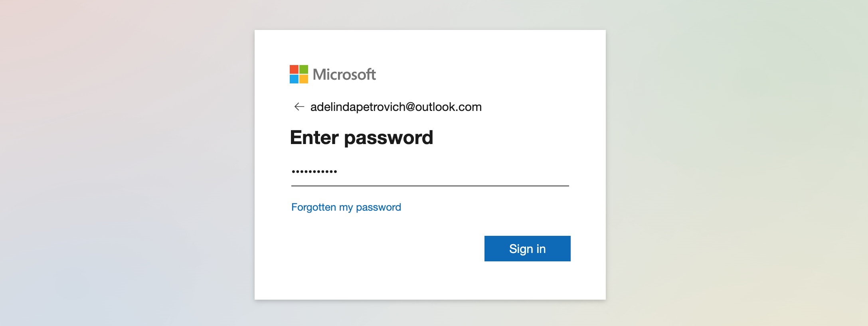
Task: Click the Enter password heading
Action: click(x=362, y=138)
